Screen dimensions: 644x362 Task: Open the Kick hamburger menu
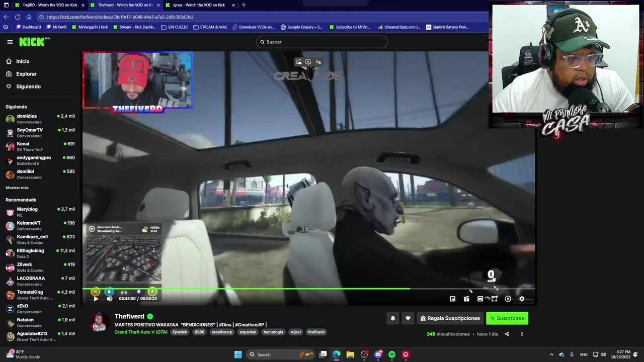click(x=10, y=42)
